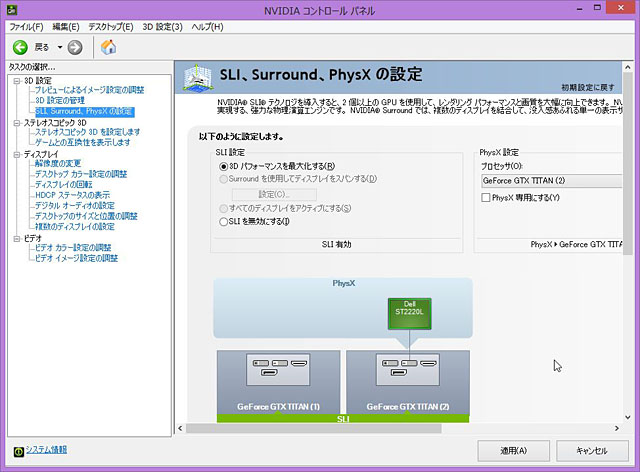This screenshot has height=472, width=640.
Task: Select 3D パフォーマンスを最大化する radio button
Action: click(x=223, y=167)
